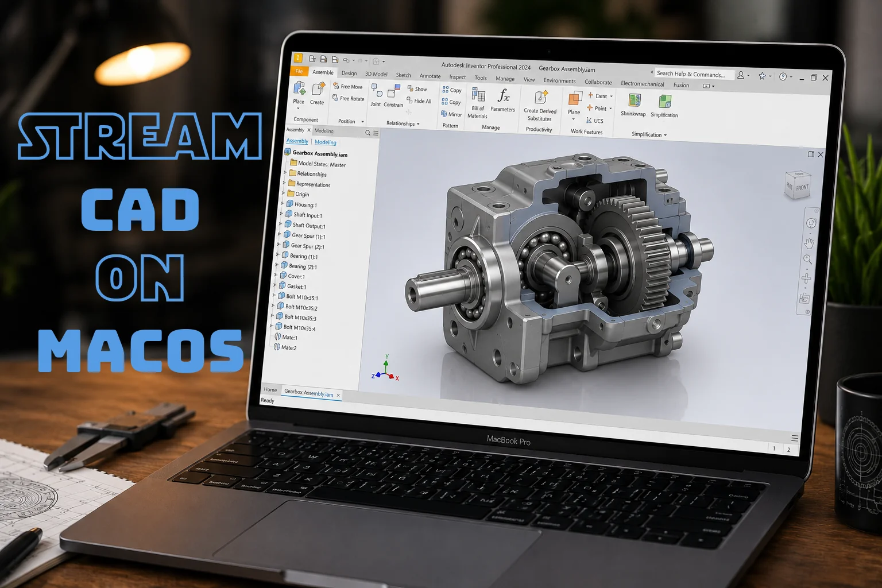Viewport: 882px width, 588px height.
Task: Click the Save quick access icon
Action: click(x=324, y=59)
